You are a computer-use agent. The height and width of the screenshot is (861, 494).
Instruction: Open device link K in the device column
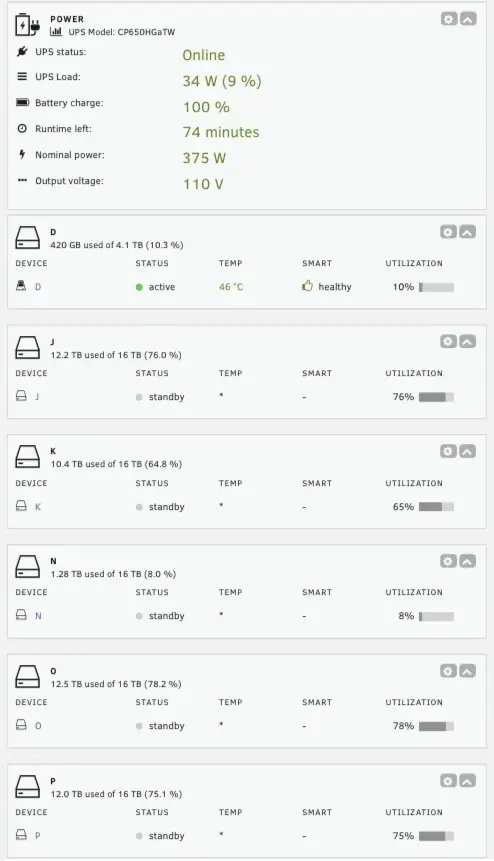tap(38, 507)
